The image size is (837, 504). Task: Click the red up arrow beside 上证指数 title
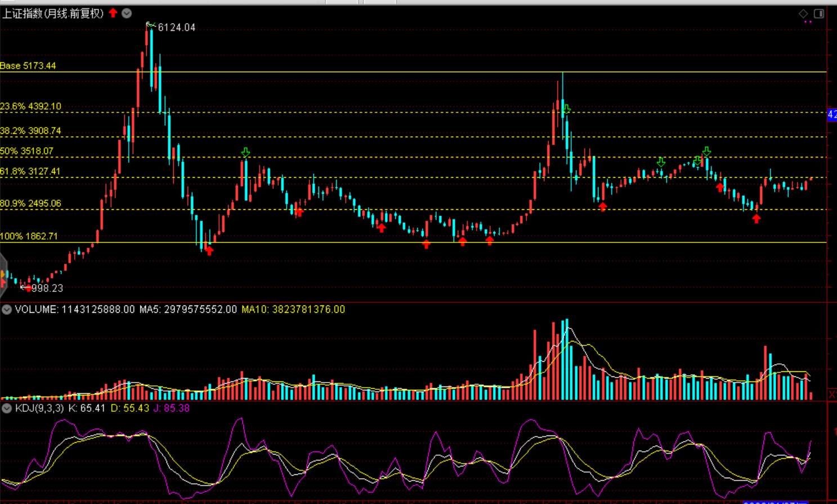tap(113, 13)
